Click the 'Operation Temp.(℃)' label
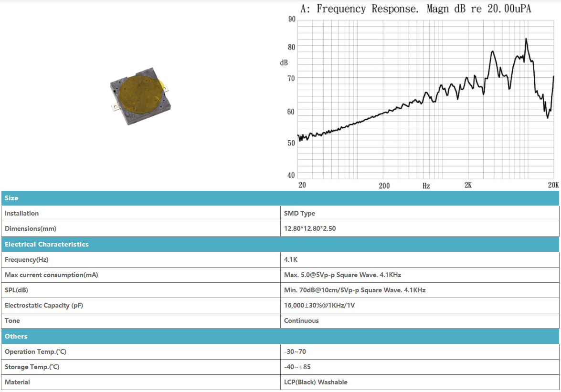This screenshot has width=561, height=392. coord(35,351)
